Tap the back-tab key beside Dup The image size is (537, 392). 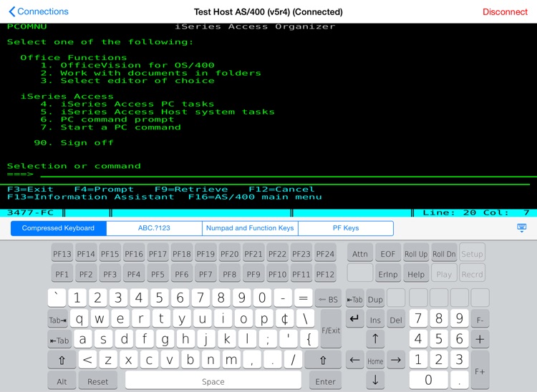click(x=355, y=299)
